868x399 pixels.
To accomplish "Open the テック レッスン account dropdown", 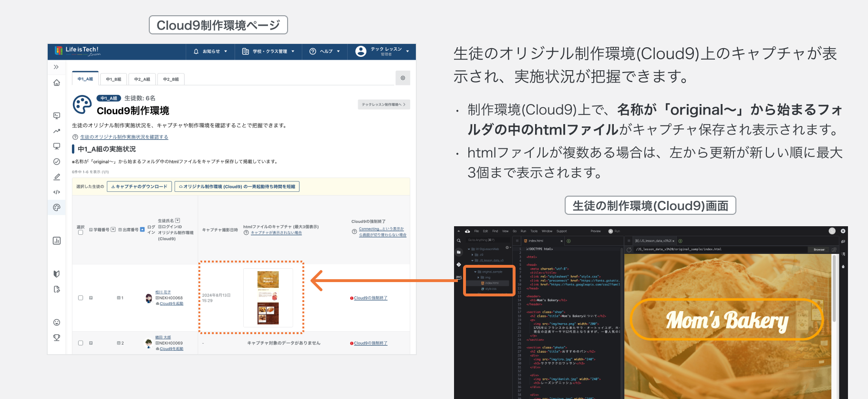I will tap(382, 52).
